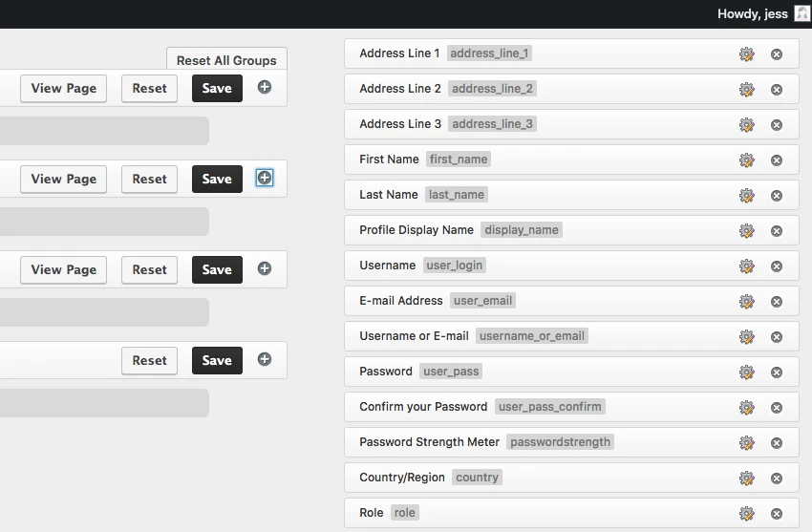Image resolution: width=812 pixels, height=532 pixels.
Task: Select the Profile Display Name label
Action: (x=417, y=230)
